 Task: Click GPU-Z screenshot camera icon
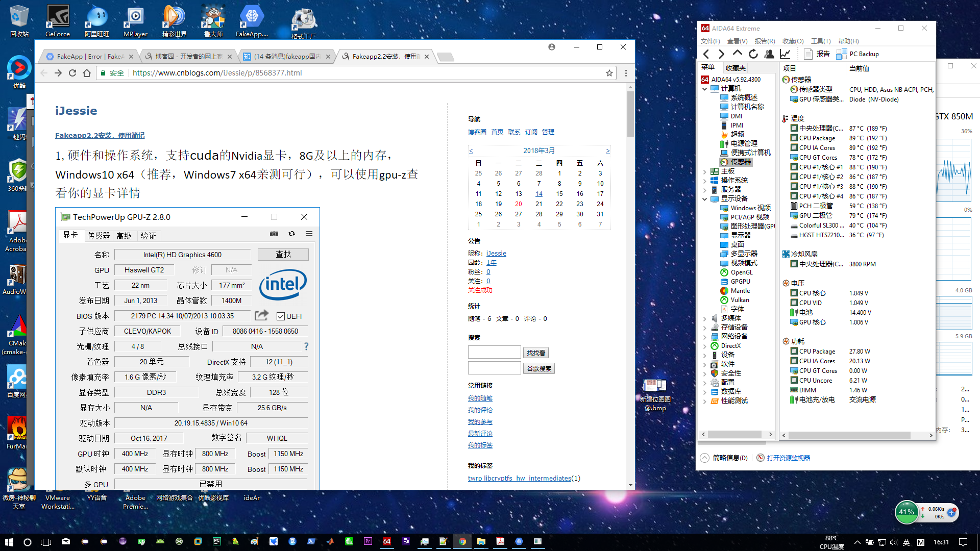(274, 234)
